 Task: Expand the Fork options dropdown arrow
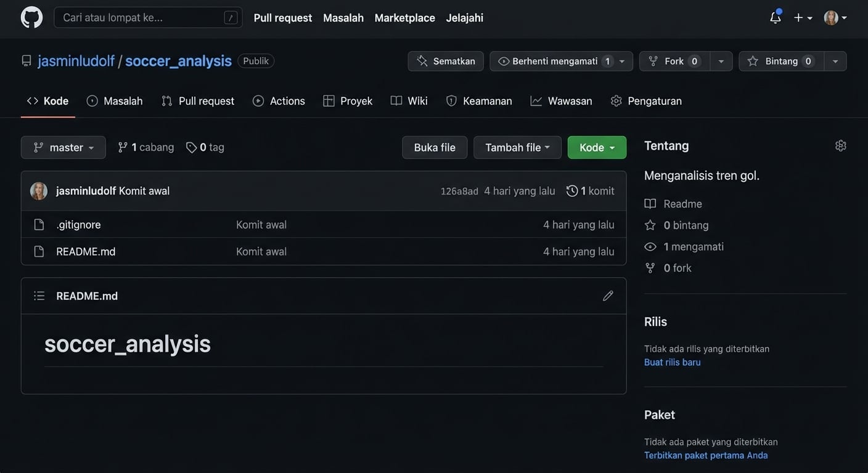click(x=721, y=61)
